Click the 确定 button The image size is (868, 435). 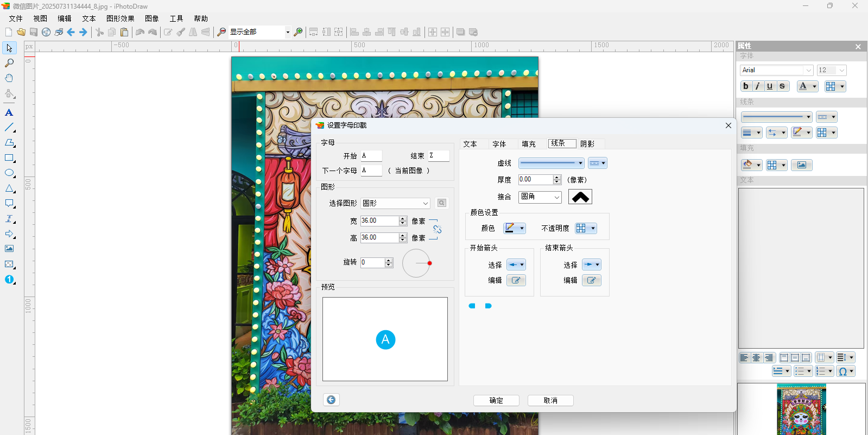[x=496, y=400]
